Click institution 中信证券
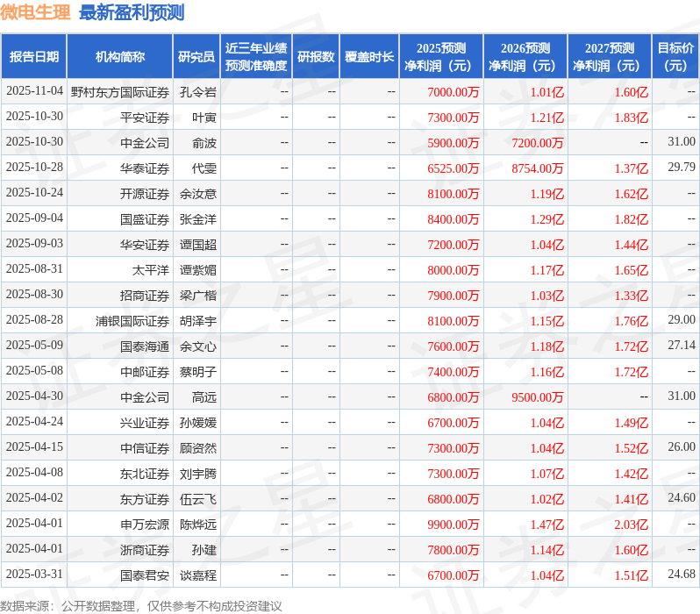The image size is (700, 614). (x=145, y=449)
